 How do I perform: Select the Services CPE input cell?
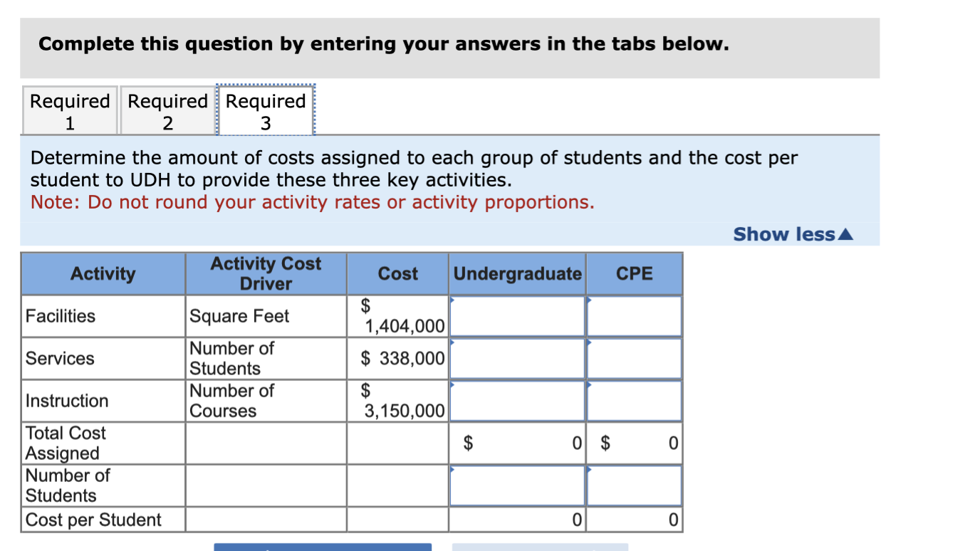click(633, 357)
